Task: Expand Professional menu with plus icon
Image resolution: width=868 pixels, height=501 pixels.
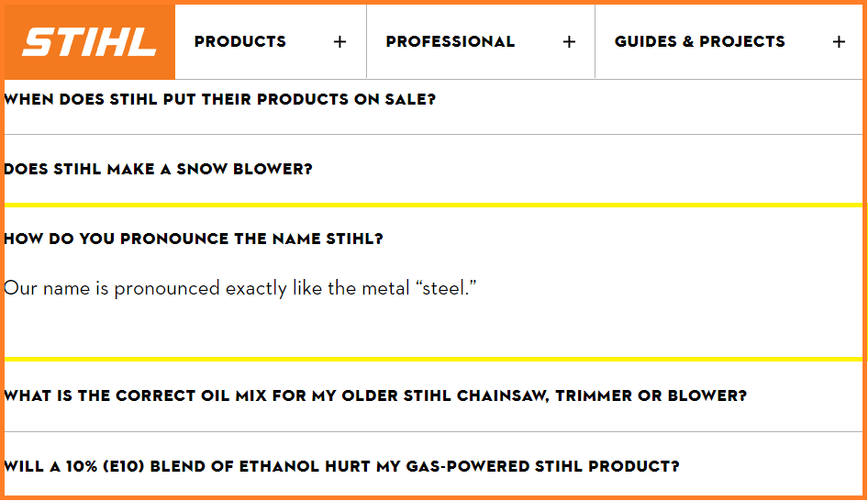Action: (x=569, y=42)
